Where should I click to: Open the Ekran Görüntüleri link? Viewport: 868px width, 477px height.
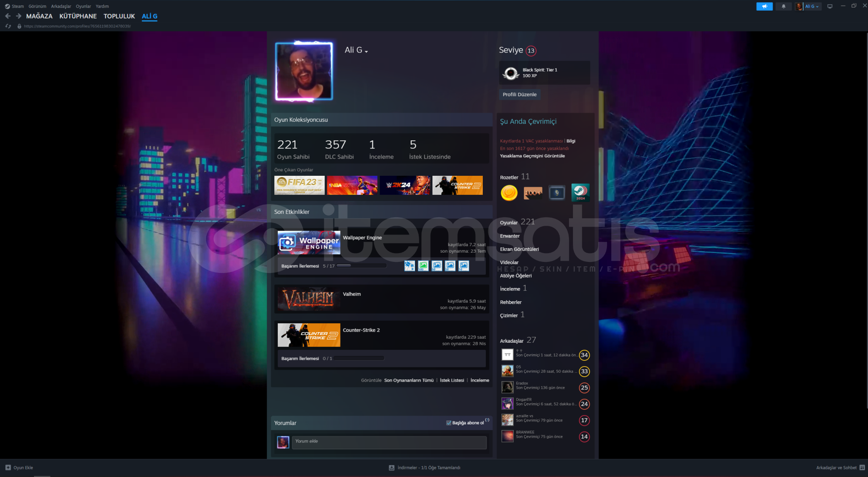tap(519, 249)
